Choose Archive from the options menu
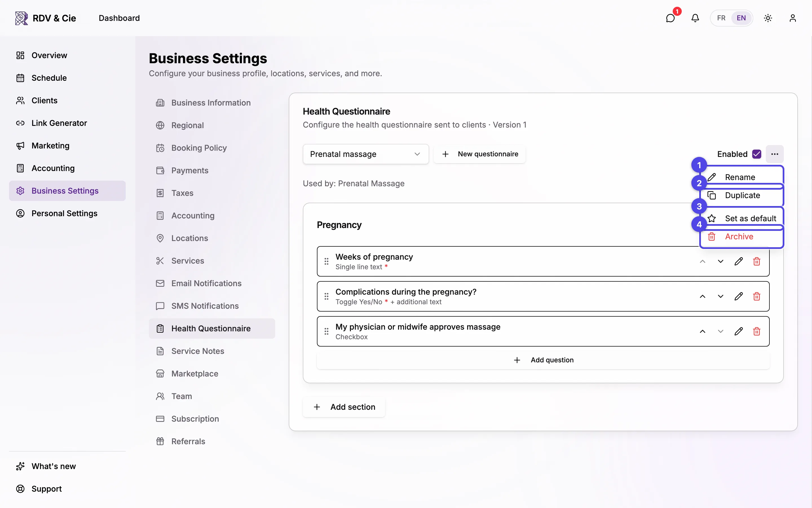Viewport: 812px width, 508px height. 742,237
